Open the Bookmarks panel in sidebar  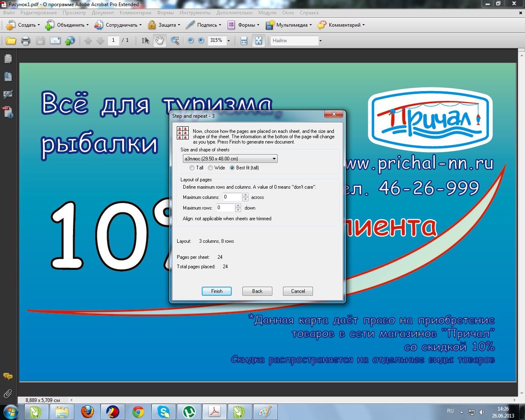(x=8, y=77)
